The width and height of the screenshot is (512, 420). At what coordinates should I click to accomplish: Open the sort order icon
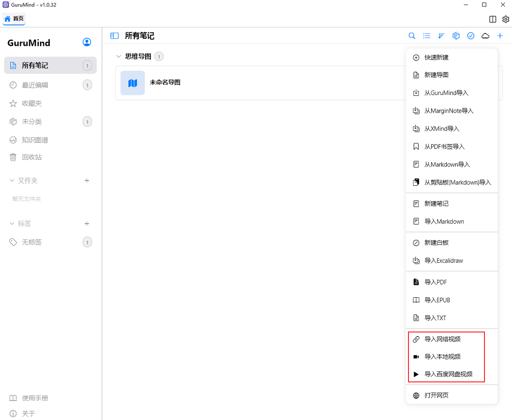pyautogui.click(x=441, y=36)
